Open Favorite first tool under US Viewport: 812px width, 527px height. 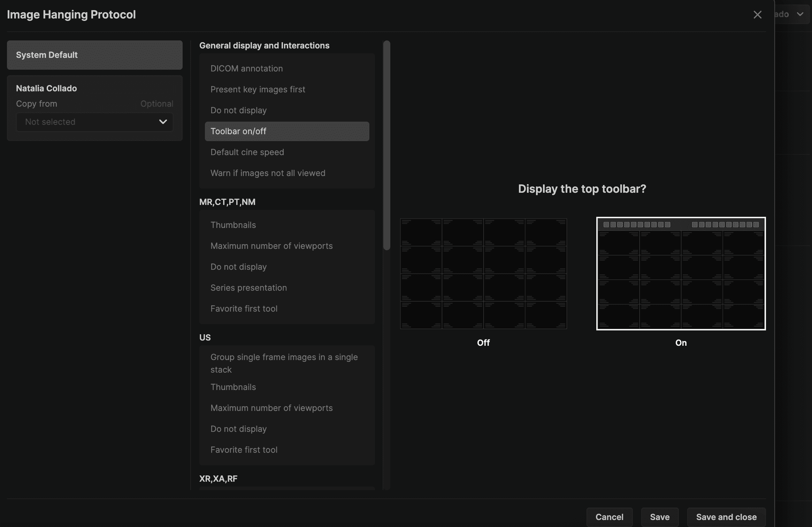244,450
